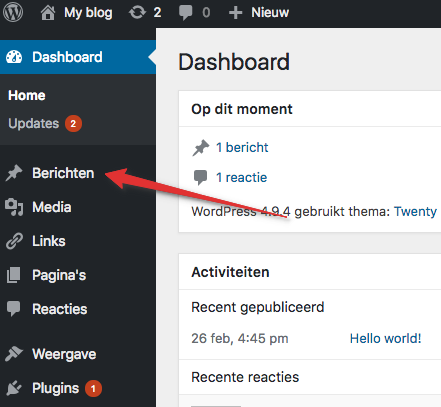441x407 pixels.
Task: Click the Media icon in sidebar
Action: [x=14, y=207]
